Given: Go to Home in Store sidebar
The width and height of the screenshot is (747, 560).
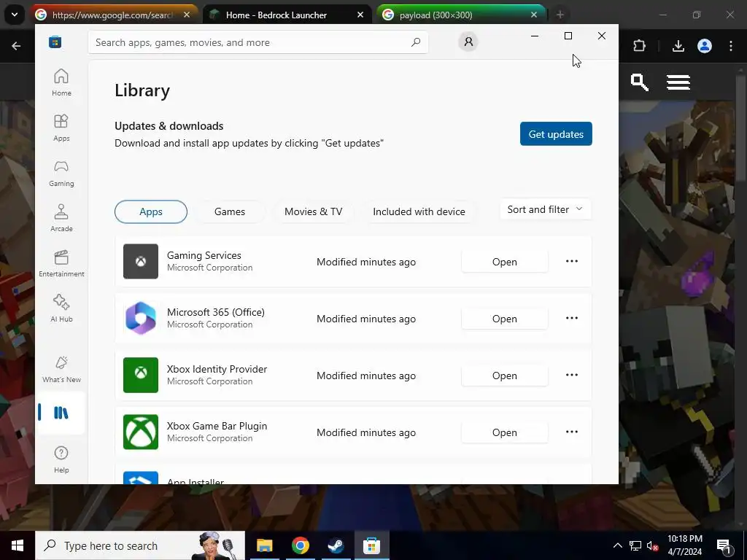Looking at the screenshot, I should 61,82.
